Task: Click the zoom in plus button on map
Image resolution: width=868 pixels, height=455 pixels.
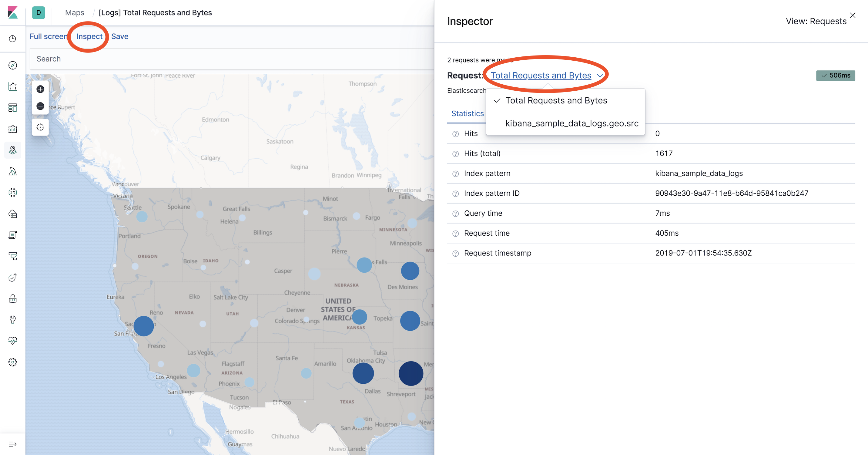Action: (40, 89)
